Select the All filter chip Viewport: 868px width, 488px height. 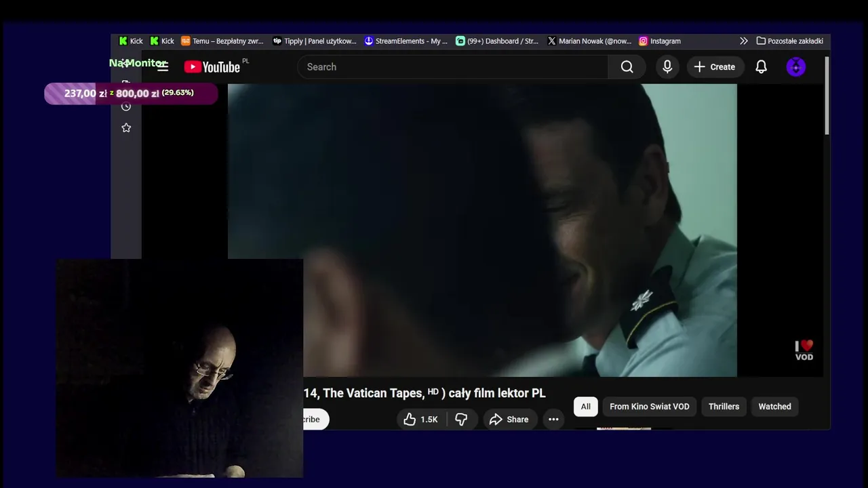point(586,407)
